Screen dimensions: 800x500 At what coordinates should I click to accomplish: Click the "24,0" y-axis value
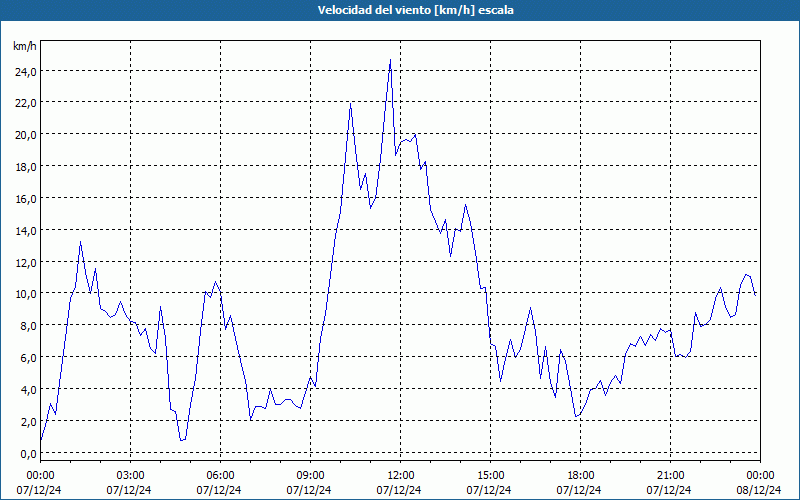pos(26,72)
